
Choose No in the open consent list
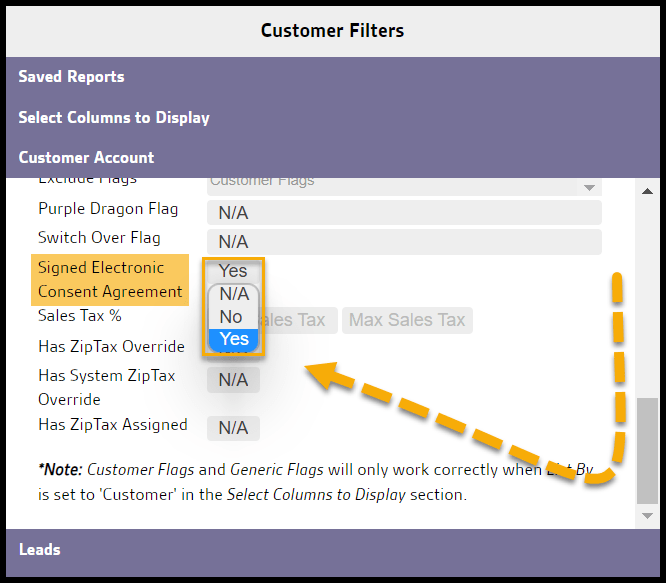coord(231,317)
